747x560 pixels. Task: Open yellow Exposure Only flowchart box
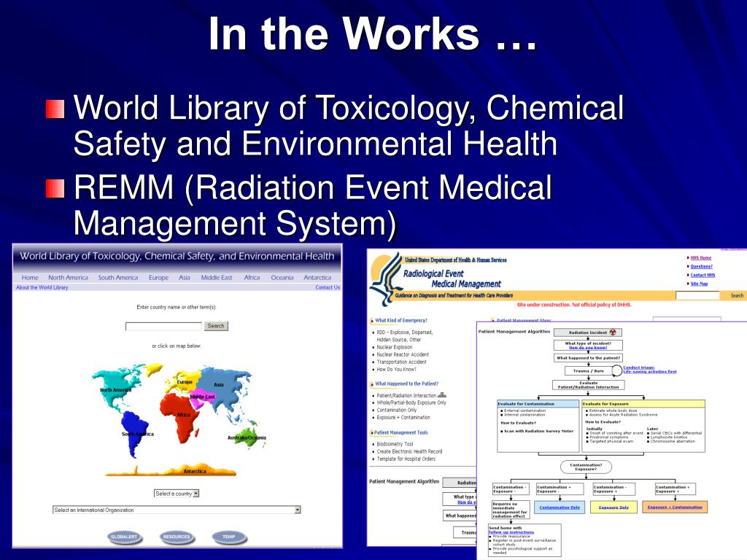pyautogui.click(x=614, y=507)
